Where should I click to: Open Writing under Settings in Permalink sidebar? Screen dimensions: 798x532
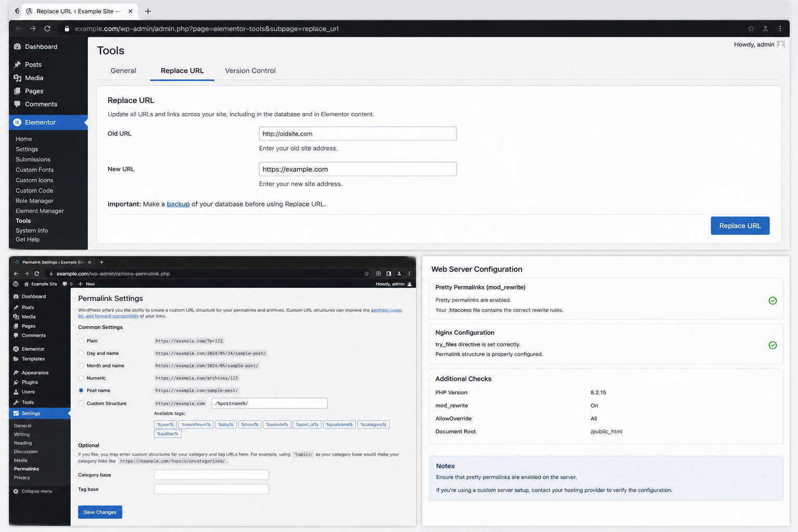point(22,435)
